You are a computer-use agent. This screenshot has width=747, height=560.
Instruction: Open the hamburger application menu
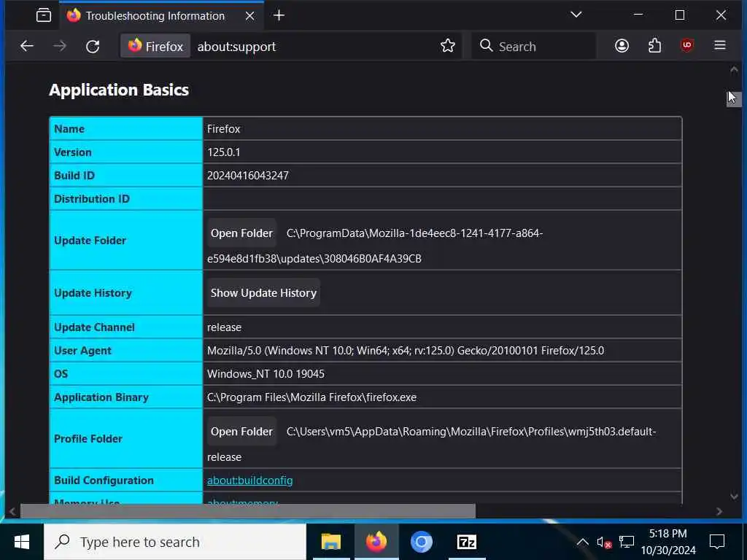coord(720,45)
